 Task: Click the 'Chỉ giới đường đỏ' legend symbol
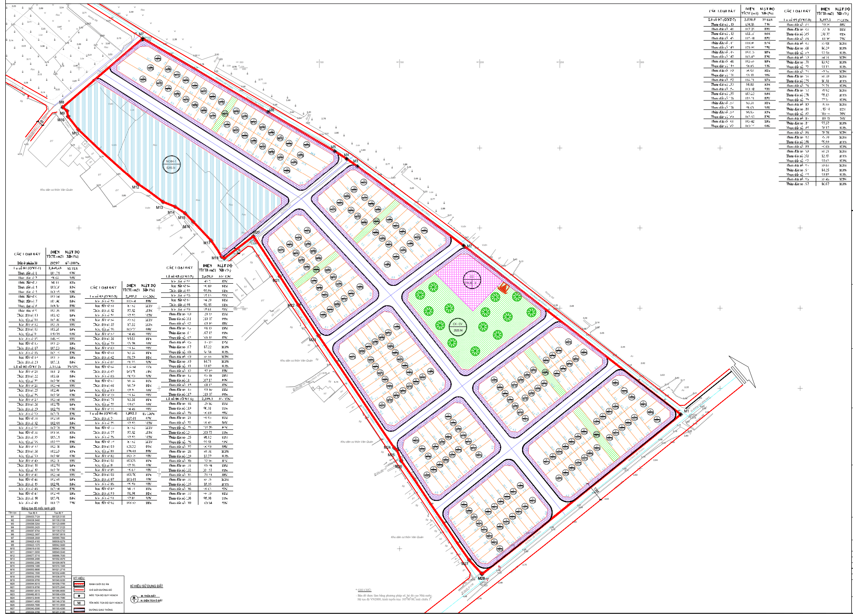pos(79,590)
